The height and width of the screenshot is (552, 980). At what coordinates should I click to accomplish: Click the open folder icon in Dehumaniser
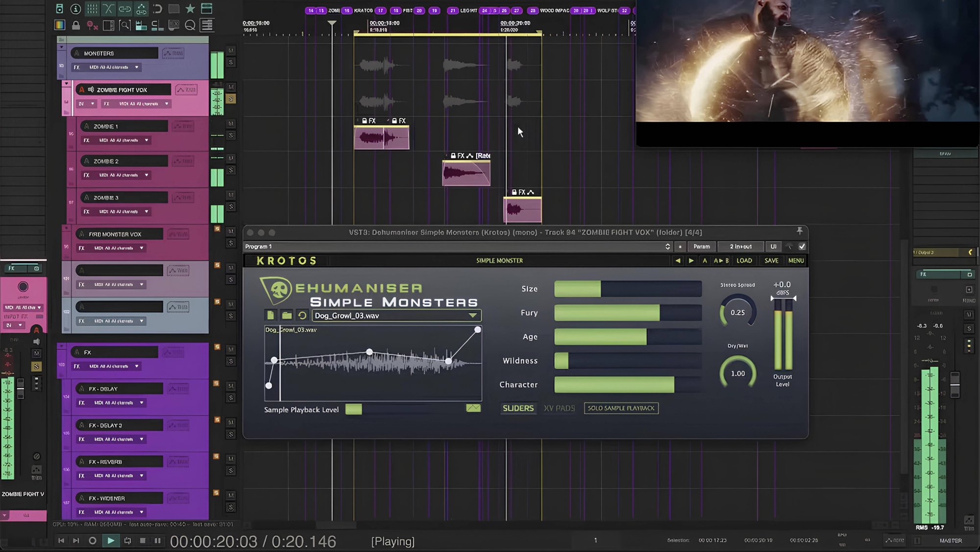(x=287, y=315)
